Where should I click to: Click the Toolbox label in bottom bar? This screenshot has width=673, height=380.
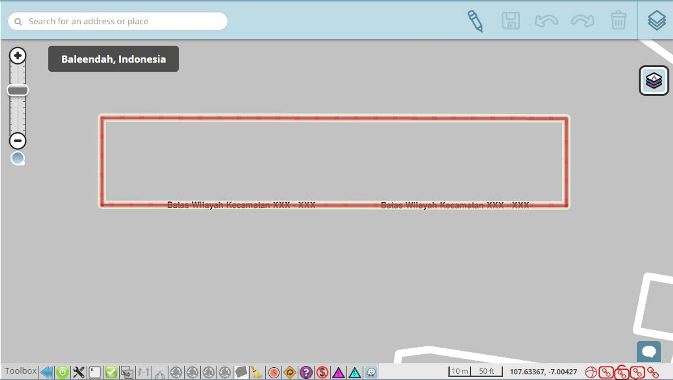tap(21, 371)
